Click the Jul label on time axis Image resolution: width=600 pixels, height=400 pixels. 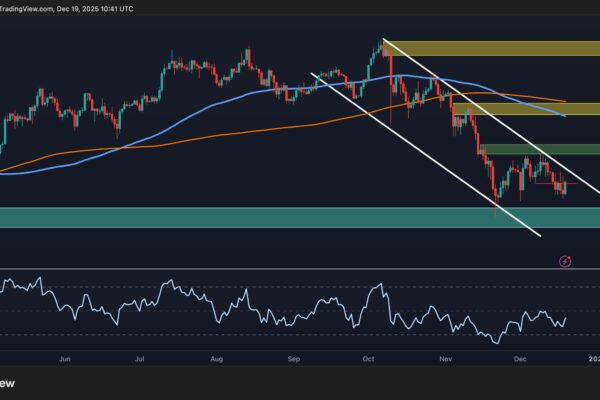click(142, 356)
